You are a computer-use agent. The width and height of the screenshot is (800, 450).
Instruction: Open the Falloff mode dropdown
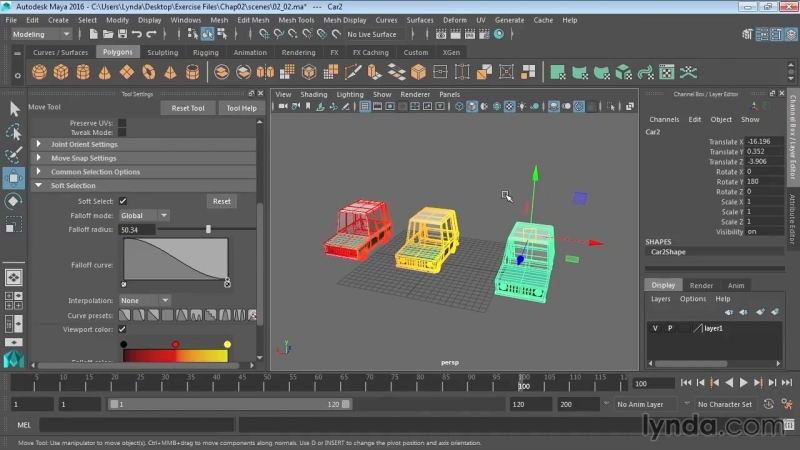coord(144,215)
